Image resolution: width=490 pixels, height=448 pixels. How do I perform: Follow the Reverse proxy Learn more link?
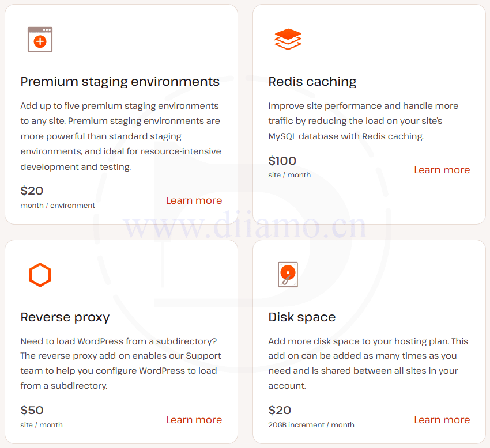(x=194, y=420)
